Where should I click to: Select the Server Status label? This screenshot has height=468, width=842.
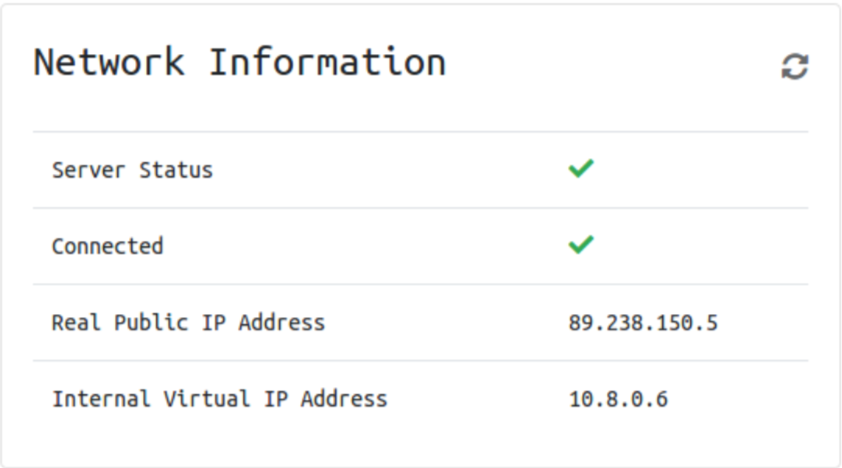click(132, 170)
